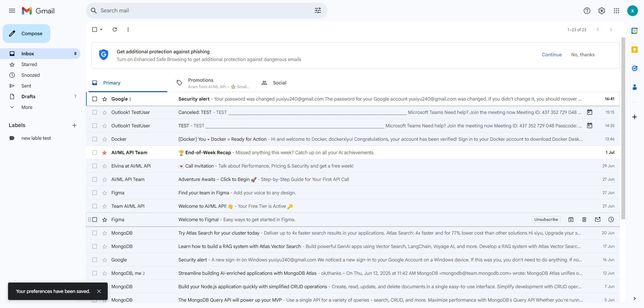This screenshot has height=308, width=644.
Task: Click the Gmail logo
Action: coord(38,11)
